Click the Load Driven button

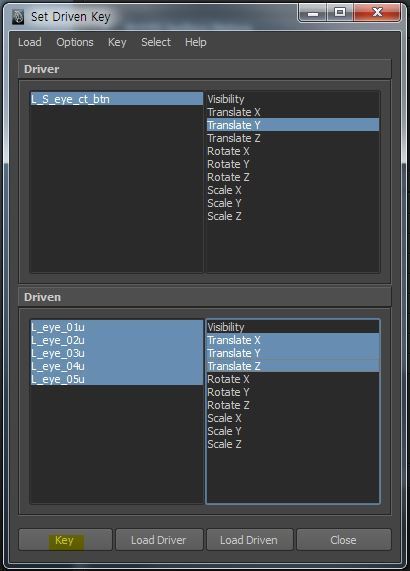pyautogui.click(x=249, y=540)
